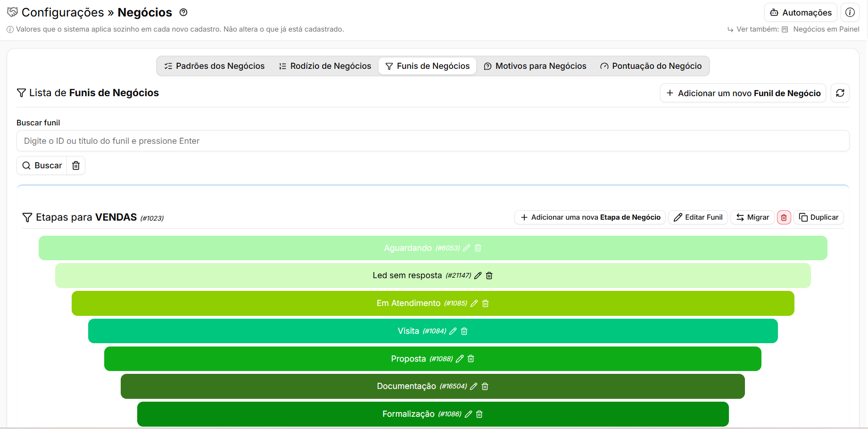The width and height of the screenshot is (868, 429).
Task: Open the Pontuação do Negócio tab
Action: tap(651, 66)
